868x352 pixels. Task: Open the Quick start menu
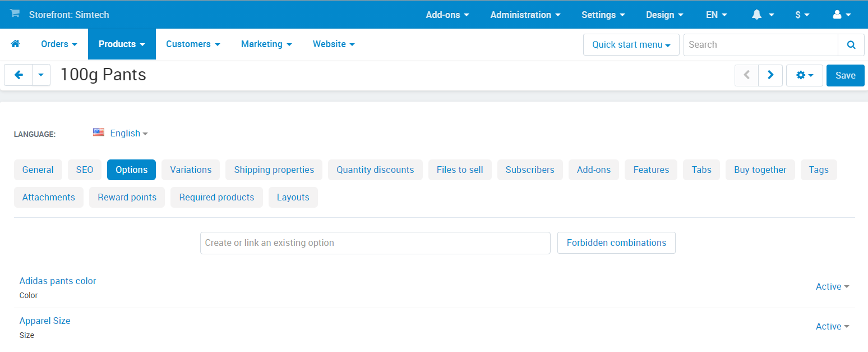coord(631,45)
